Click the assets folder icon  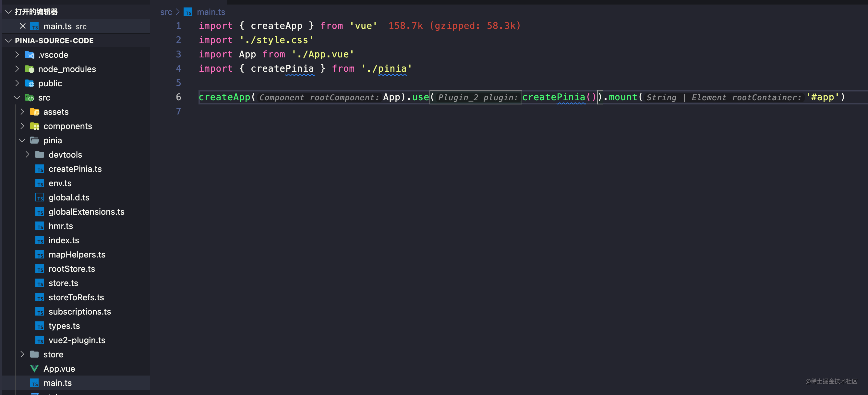[35, 112]
